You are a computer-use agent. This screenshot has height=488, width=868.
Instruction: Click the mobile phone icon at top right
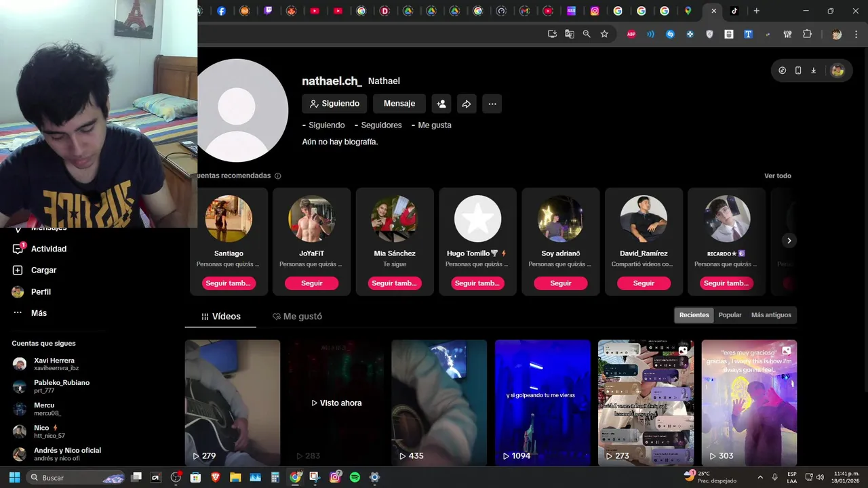798,70
